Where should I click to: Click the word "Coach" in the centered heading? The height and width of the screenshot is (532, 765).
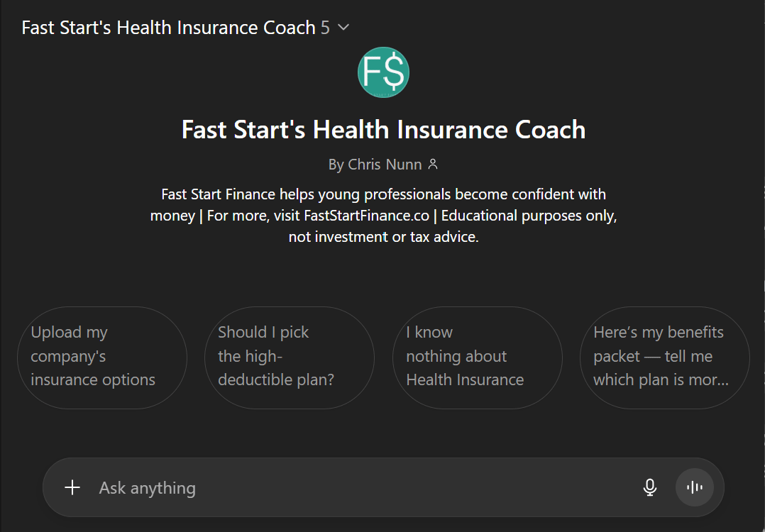(x=550, y=130)
